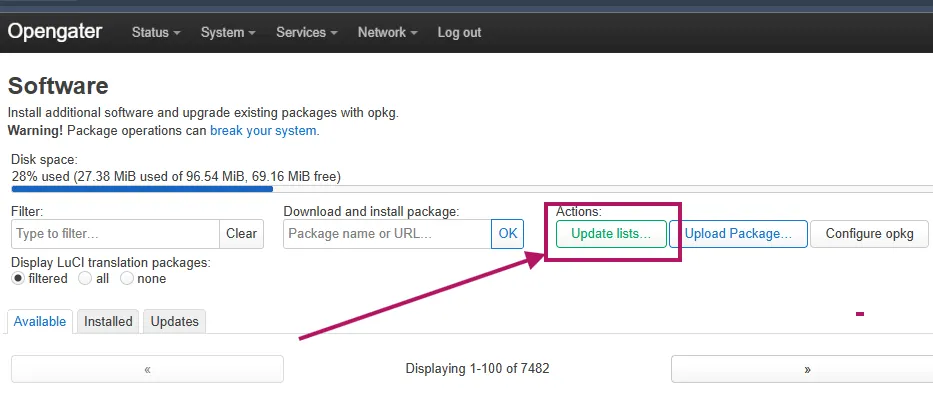The width and height of the screenshot is (933, 396).
Task: Clear the package filter
Action: [242, 234]
